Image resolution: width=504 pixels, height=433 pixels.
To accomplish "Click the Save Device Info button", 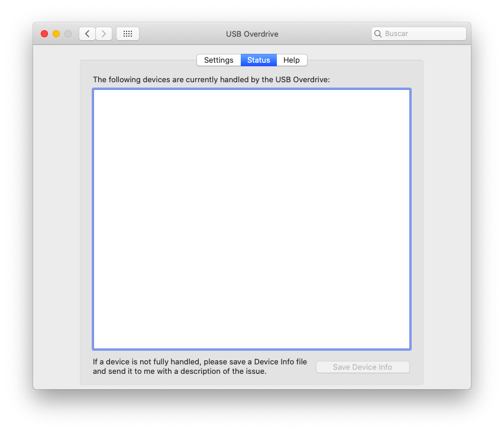I will pyautogui.click(x=363, y=367).
